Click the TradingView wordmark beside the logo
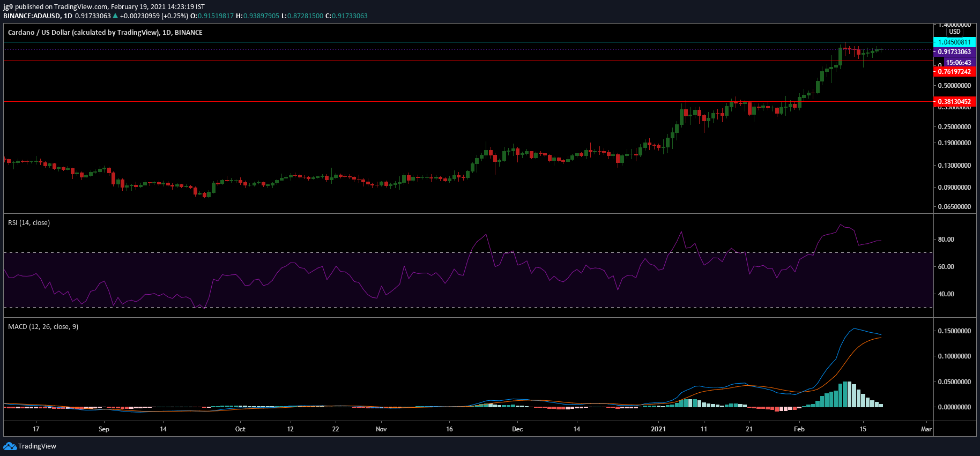980x456 pixels. point(37,446)
